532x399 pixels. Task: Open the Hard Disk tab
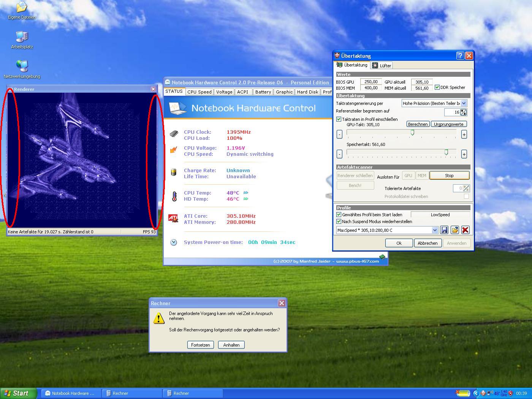coord(307,92)
